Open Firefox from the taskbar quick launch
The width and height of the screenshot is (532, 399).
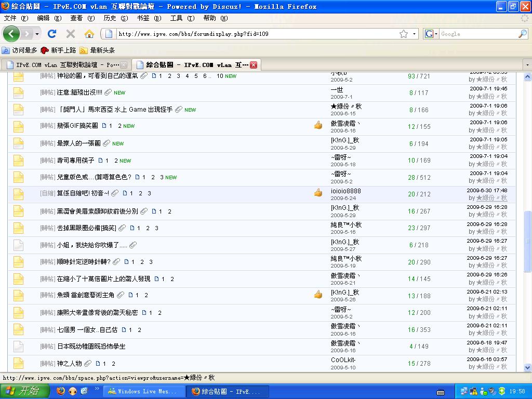(x=61, y=391)
